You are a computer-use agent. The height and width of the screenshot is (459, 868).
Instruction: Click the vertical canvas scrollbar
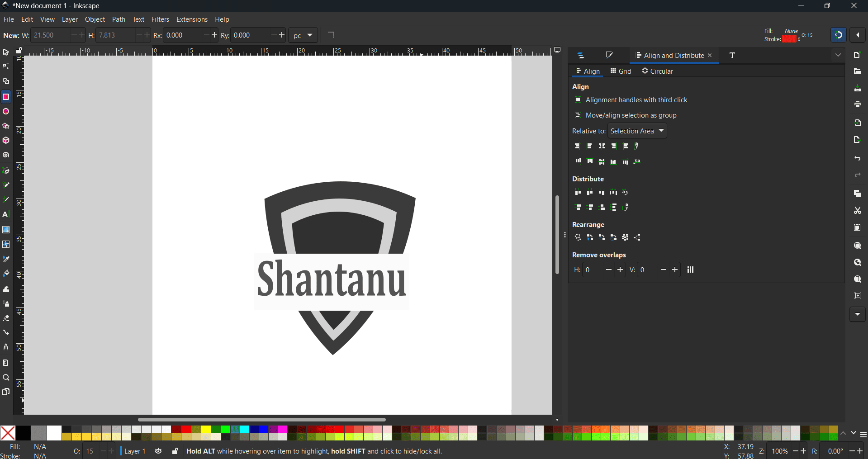click(557, 235)
